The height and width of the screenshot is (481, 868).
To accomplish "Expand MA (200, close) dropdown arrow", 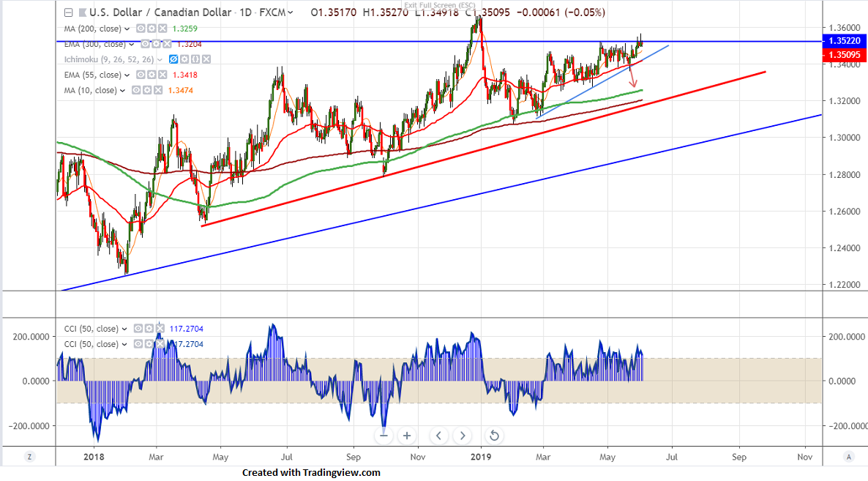I will click(x=127, y=29).
